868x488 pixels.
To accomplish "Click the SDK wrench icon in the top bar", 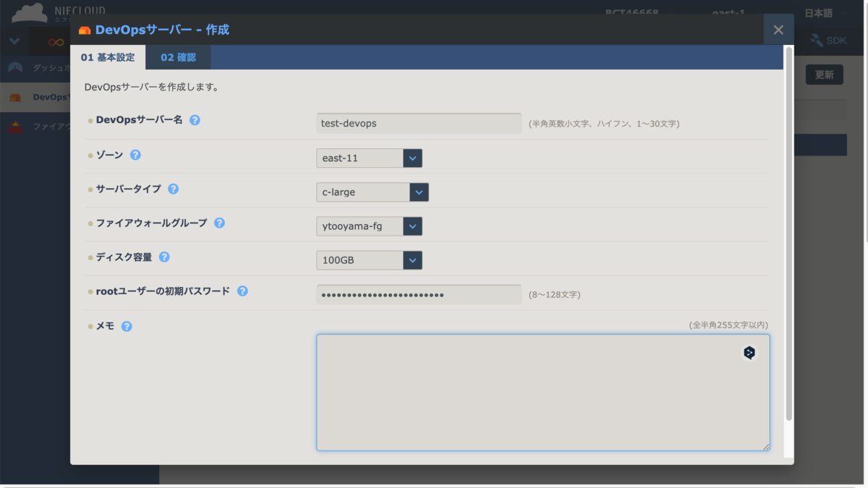I will [x=816, y=40].
